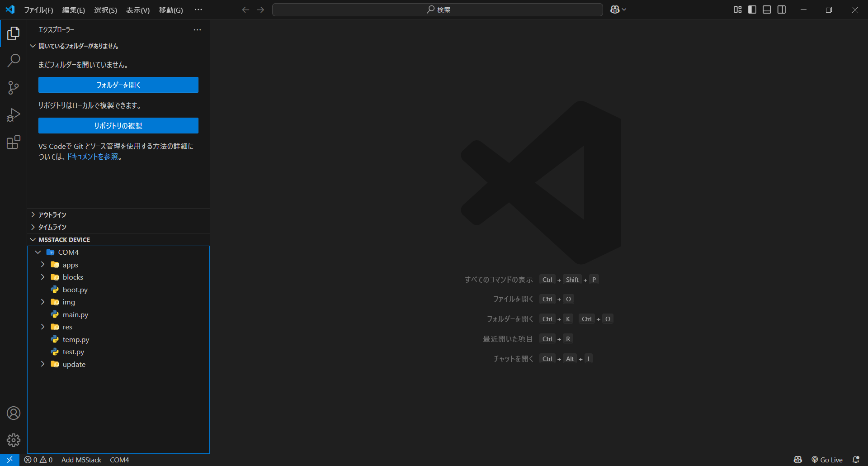This screenshot has width=868, height=466.
Task: Open the remote connection icon in status bar
Action: [x=9, y=460]
